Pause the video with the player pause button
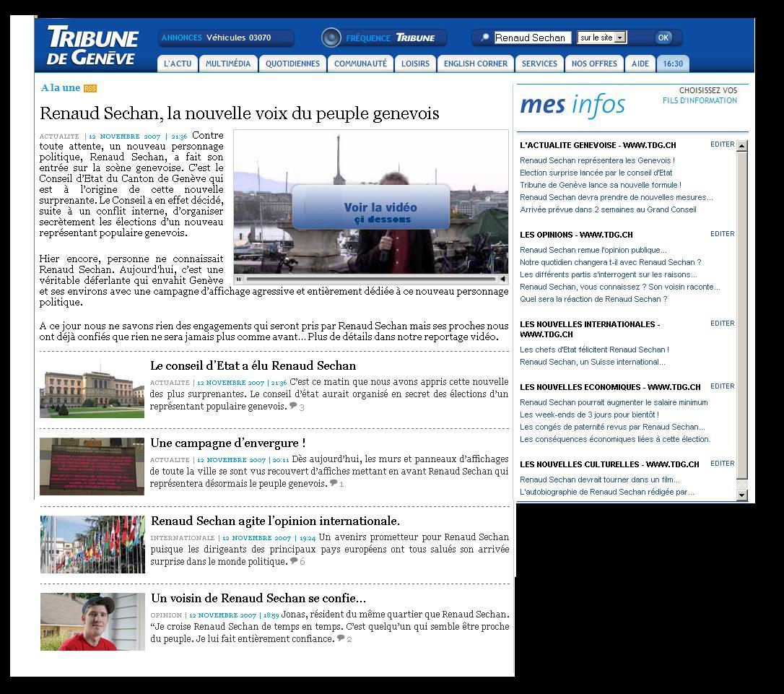This screenshot has height=694, width=784. pyautogui.click(x=239, y=279)
